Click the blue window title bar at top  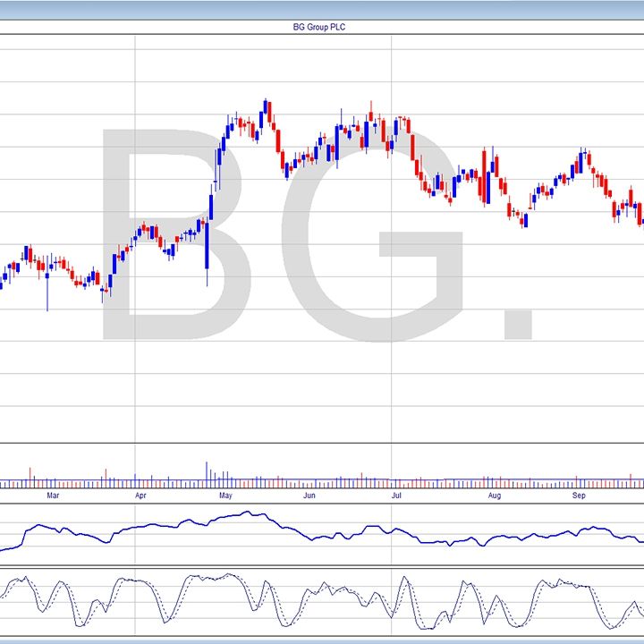322,8
